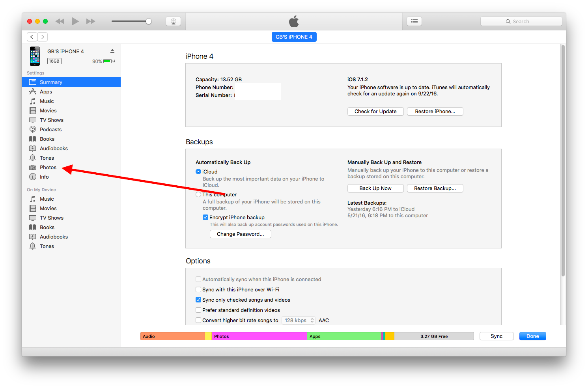Select the Summary tab in sidebar

tap(71, 82)
